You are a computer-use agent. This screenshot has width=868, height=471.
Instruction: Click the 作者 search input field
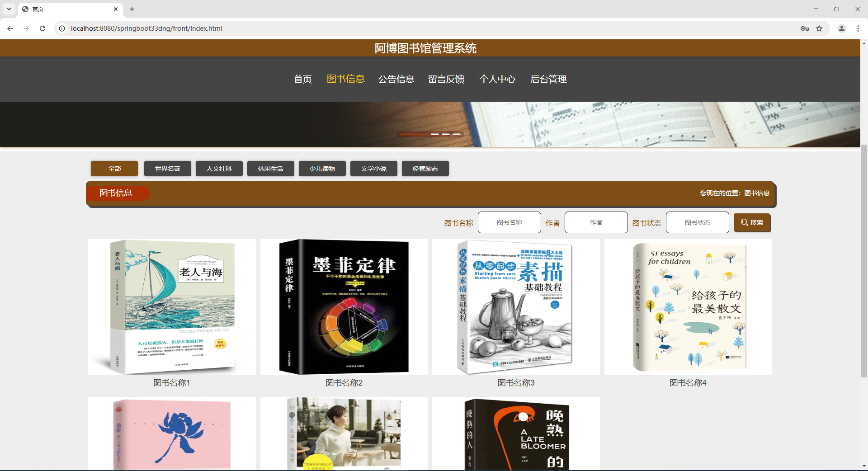coord(596,222)
